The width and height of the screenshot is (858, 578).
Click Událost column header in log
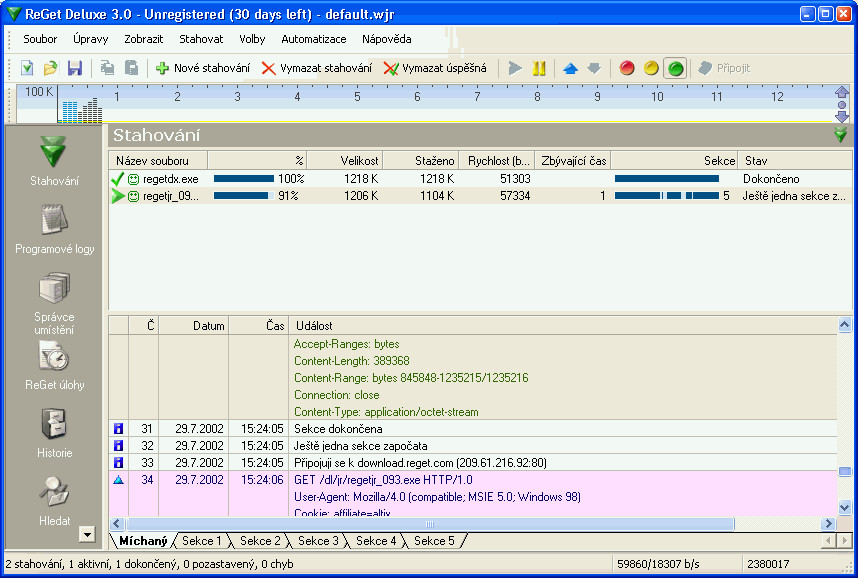tap(563, 326)
